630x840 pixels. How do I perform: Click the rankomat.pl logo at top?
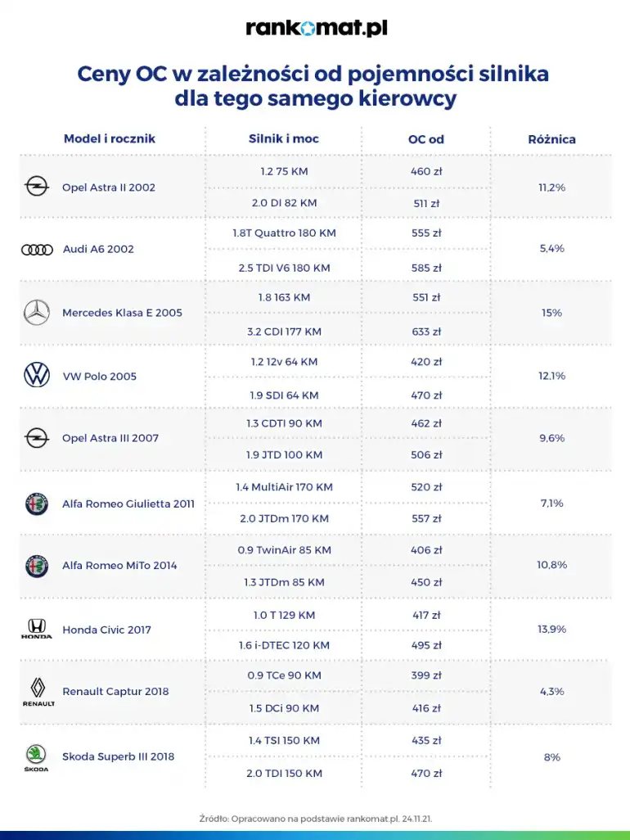click(x=316, y=29)
